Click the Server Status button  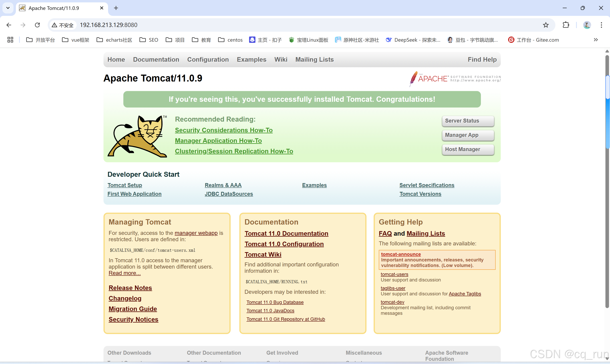pyautogui.click(x=468, y=121)
